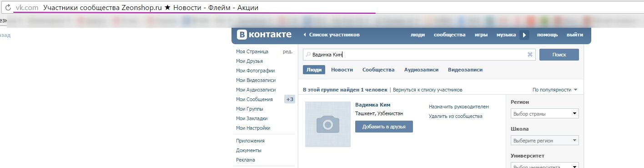Click Назначить руководителем
Viewport: 644px width, 168px height.
pos(459,107)
